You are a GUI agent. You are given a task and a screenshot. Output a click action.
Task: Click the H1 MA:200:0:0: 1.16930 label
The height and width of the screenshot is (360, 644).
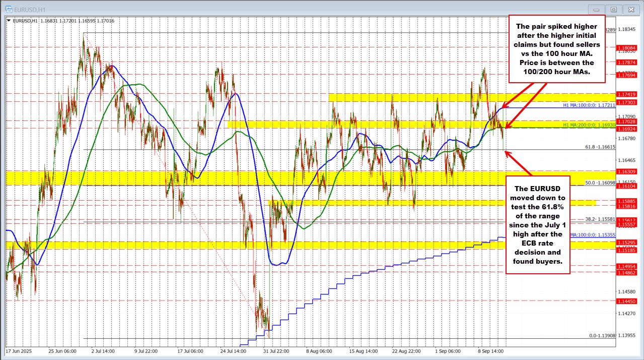(x=588, y=124)
